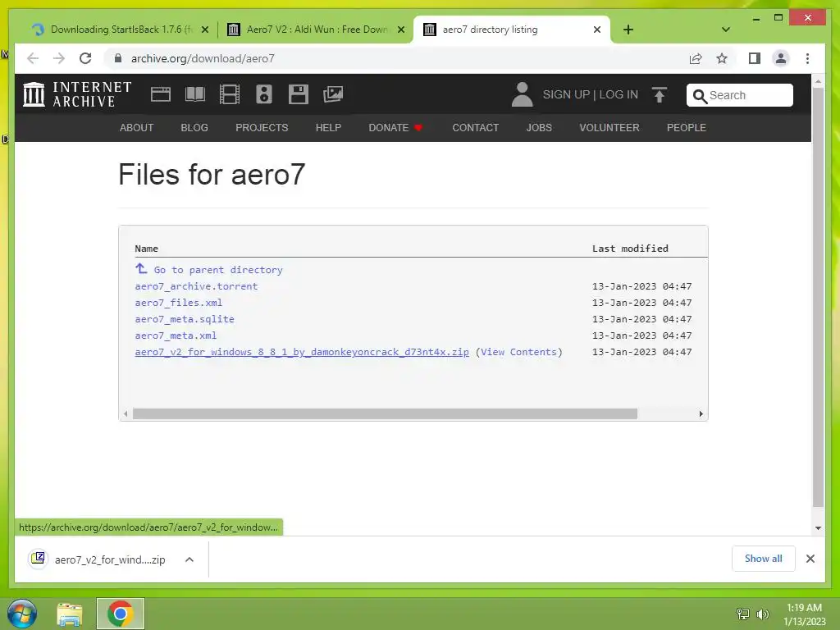
Task: Open the Software floppy disk icon
Action: 298,94
